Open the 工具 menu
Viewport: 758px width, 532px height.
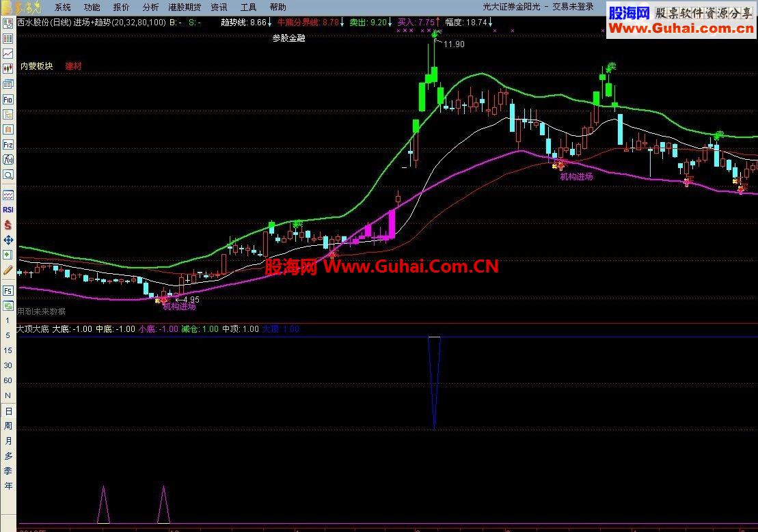click(x=249, y=8)
